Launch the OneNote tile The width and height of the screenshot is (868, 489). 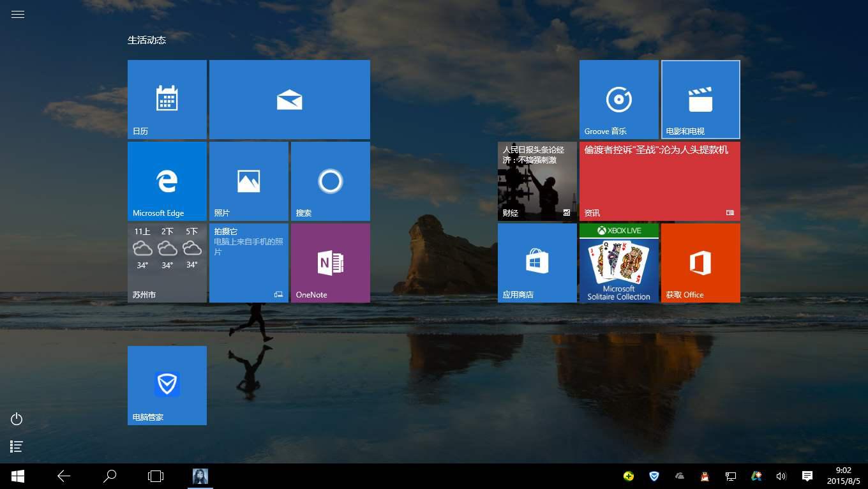point(330,262)
